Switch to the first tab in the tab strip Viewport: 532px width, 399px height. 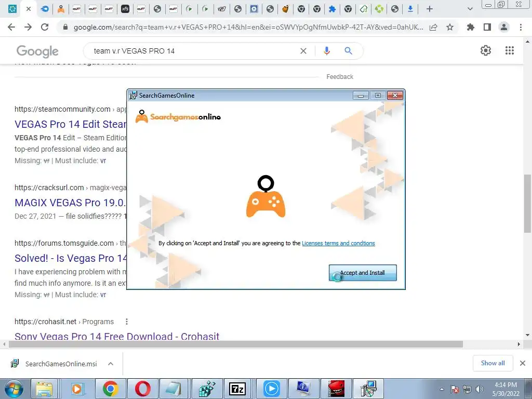point(12,9)
